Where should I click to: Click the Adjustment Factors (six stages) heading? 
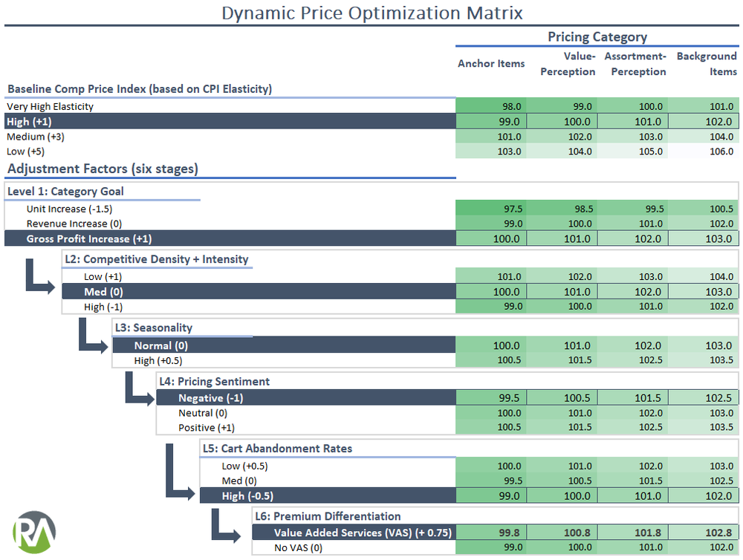tap(103, 169)
